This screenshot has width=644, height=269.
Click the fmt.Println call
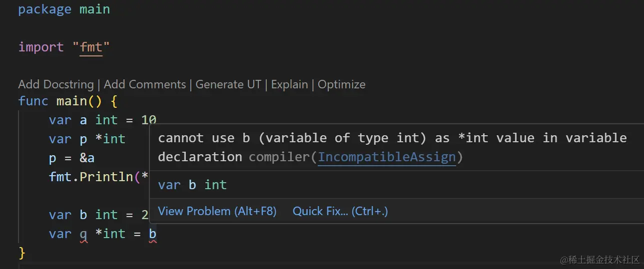pos(95,177)
